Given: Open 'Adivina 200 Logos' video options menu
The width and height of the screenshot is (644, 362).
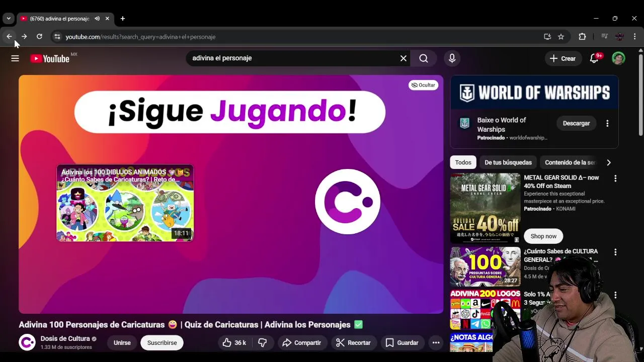Looking at the screenshot, I should (615, 295).
